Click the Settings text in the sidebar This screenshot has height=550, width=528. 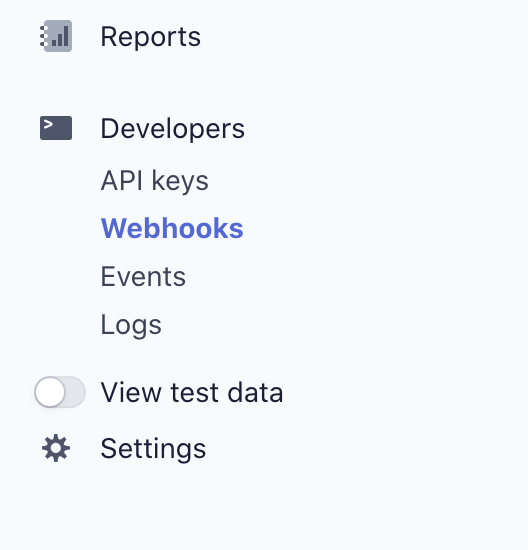(x=153, y=449)
